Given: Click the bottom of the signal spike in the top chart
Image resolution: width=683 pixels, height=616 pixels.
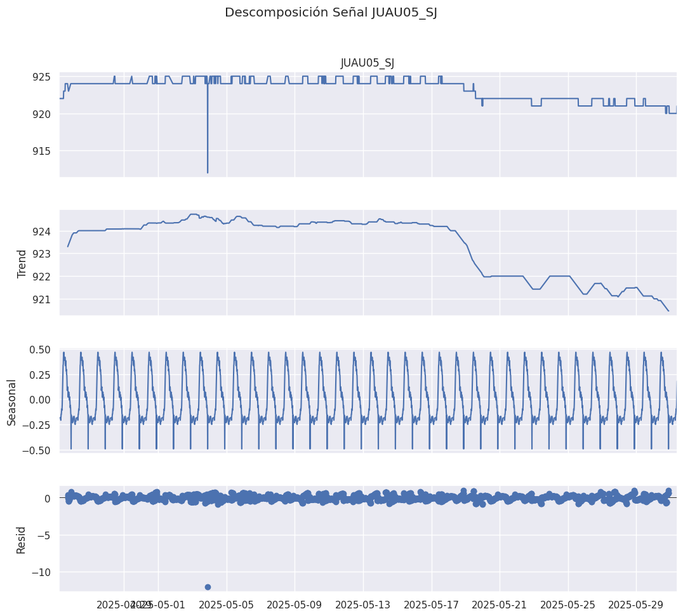Looking at the screenshot, I should click(x=208, y=171).
